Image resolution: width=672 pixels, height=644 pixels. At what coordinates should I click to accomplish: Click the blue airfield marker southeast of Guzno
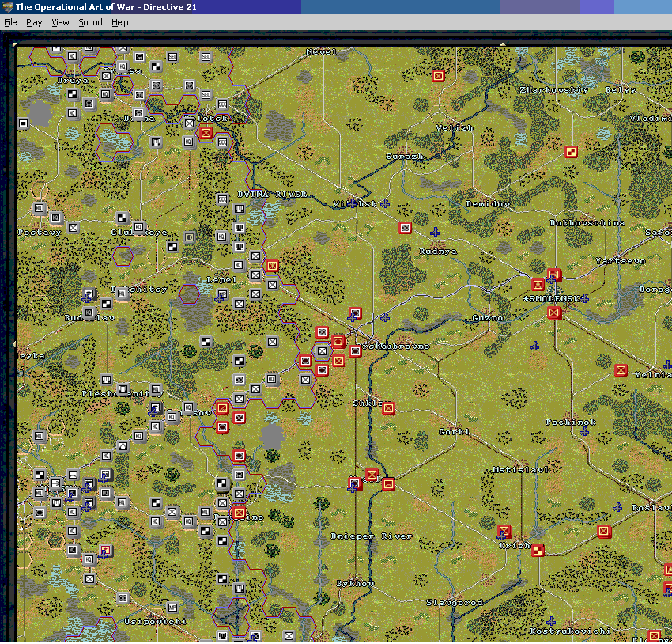tap(534, 346)
